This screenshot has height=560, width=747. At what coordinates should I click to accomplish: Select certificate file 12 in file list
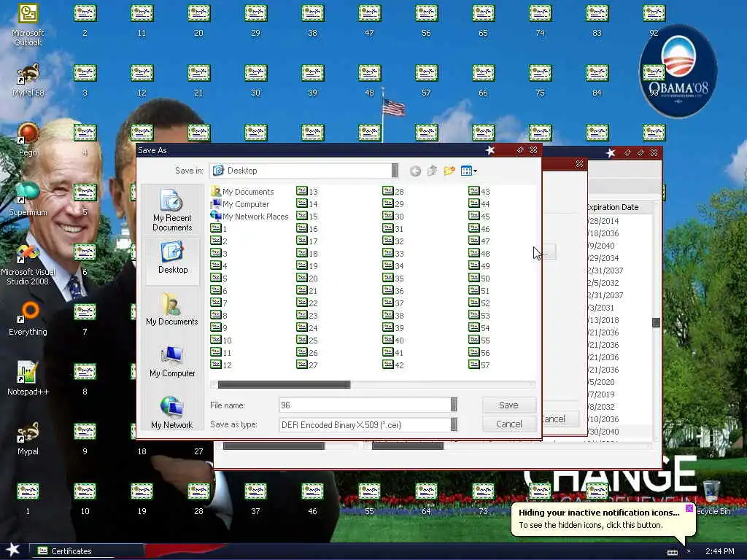point(222,365)
